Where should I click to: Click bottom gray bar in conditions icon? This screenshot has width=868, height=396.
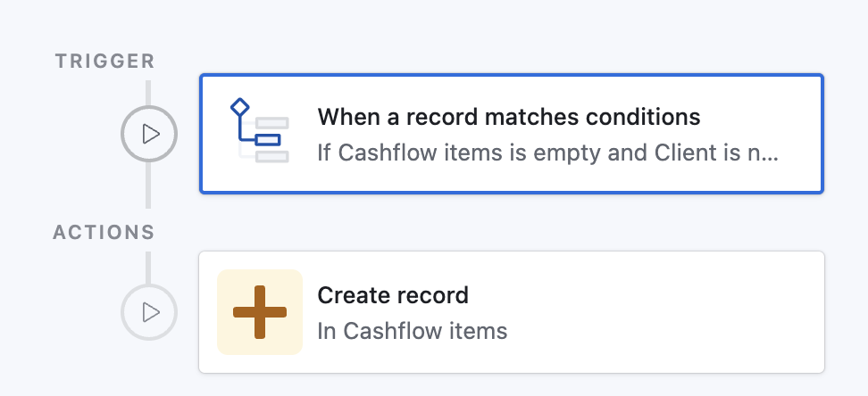pos(272,156)
